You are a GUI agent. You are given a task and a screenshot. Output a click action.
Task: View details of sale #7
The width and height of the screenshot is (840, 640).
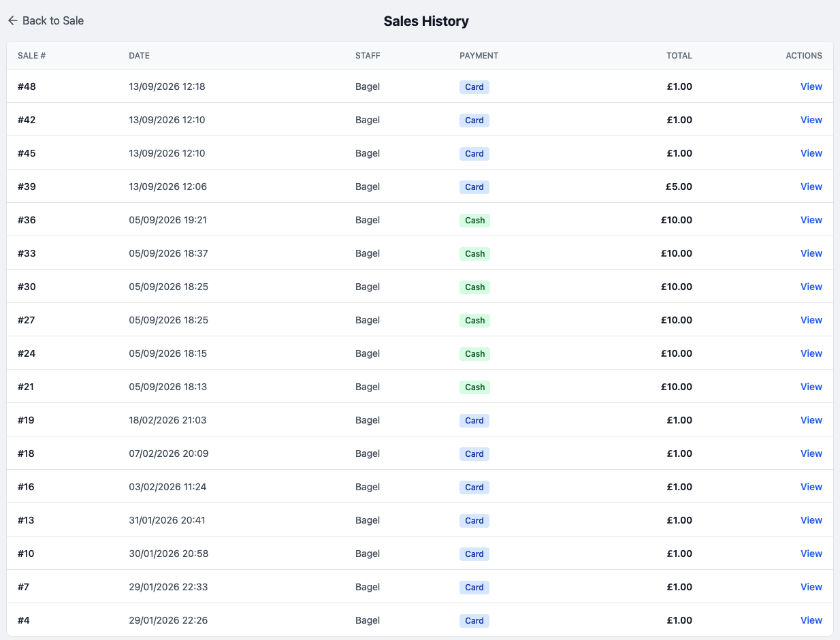[811, 587]
